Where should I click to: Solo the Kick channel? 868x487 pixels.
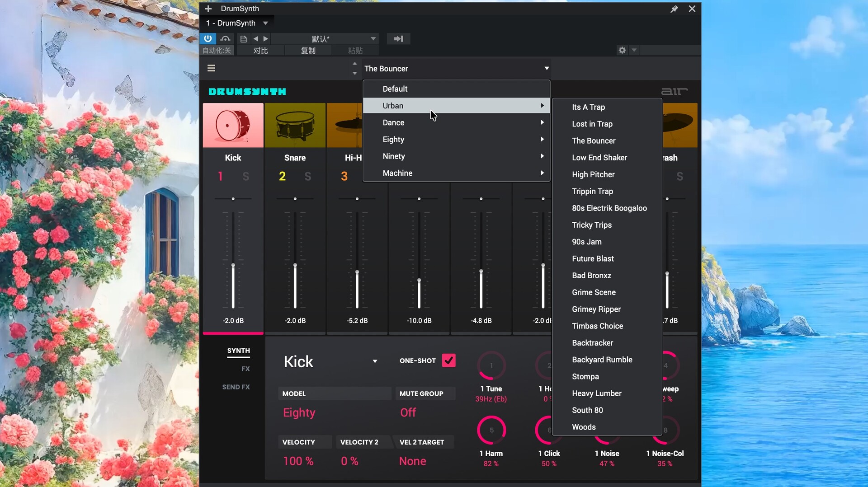[x=245, y=176]
